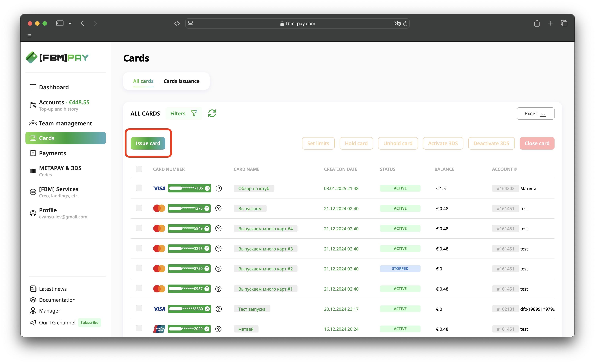Check the box for card ending 2029
Viewport: 595px width, 364px height.
coord(139,328)
